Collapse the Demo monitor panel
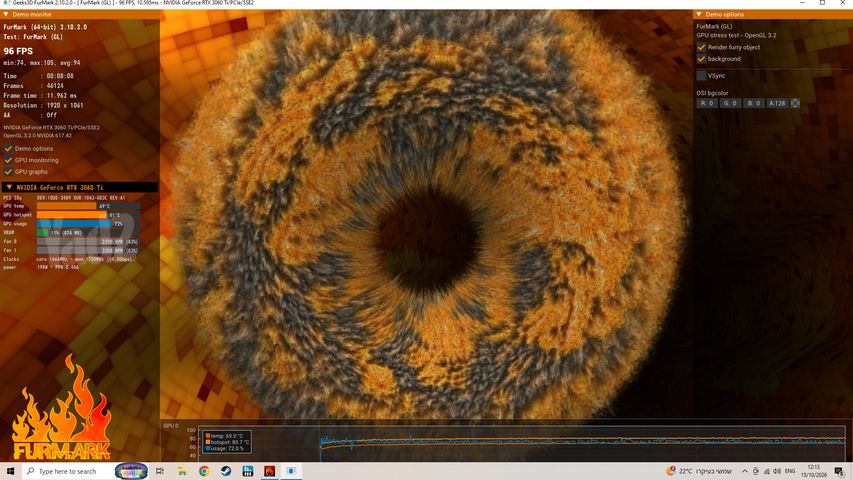The image size is (853, 480). click(x=6, y=14)
